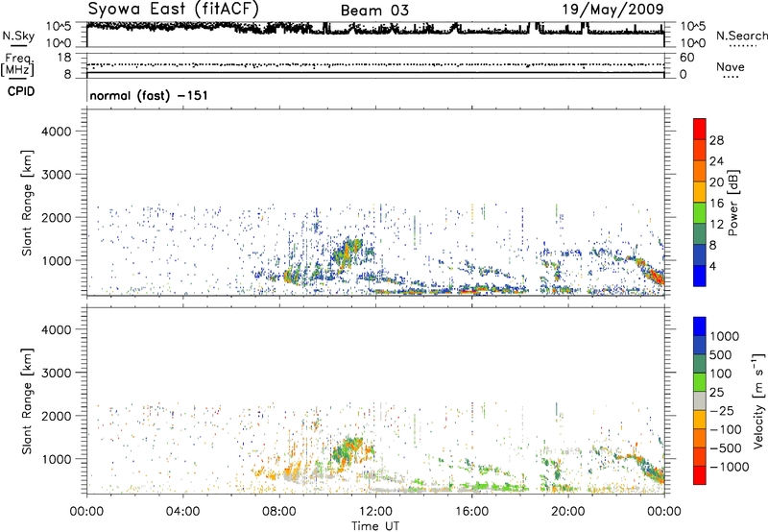Click the '500' value on Velocity colorbar
Viewport: 768px width, 532px height.
pos(722,354)
